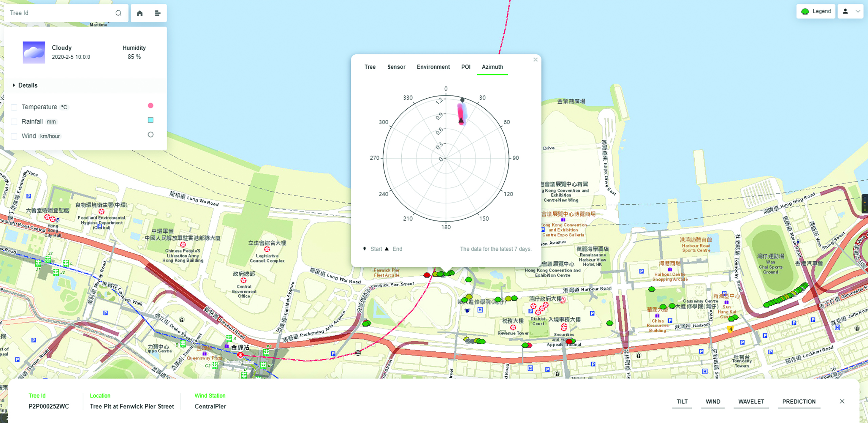Switch to the Environment tab

433,67
